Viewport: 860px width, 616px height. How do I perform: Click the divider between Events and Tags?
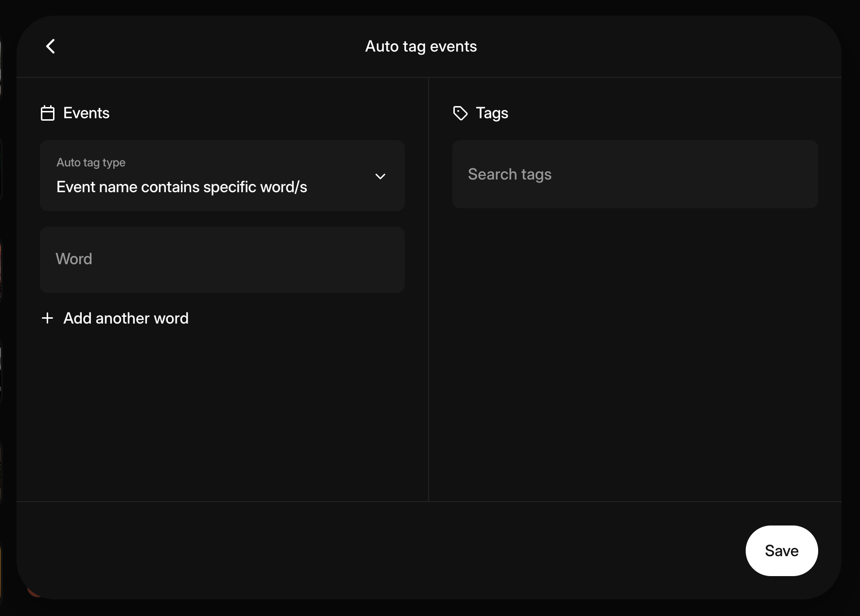429,292
